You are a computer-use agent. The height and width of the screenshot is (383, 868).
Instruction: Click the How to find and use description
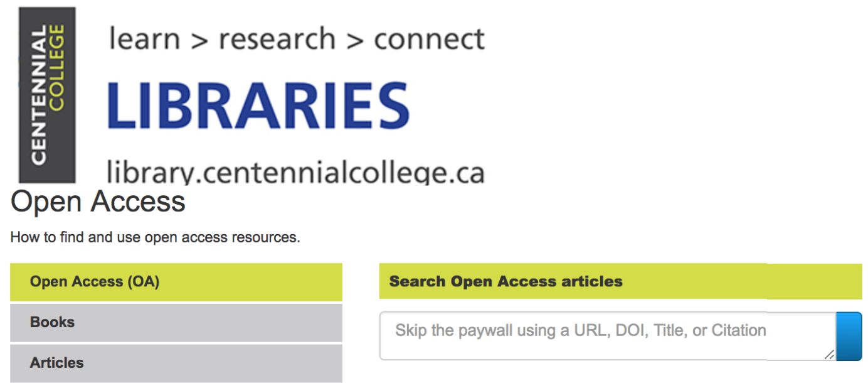(156, 238)
